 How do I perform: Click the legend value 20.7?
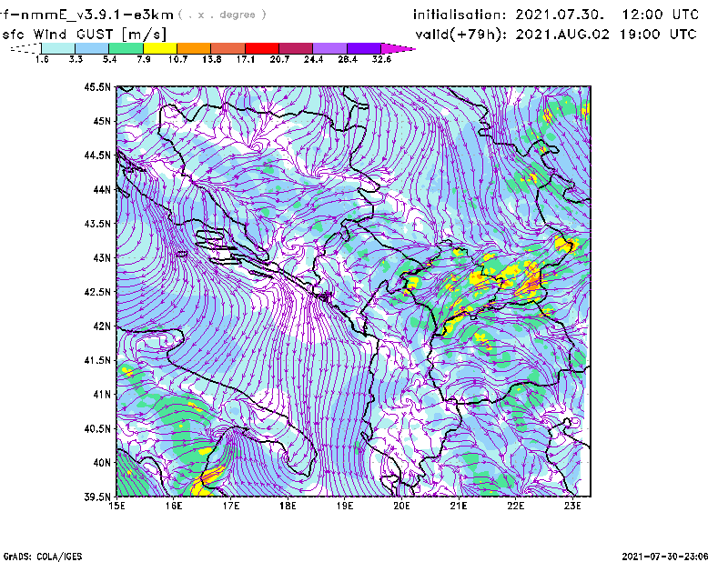(279, 59)
